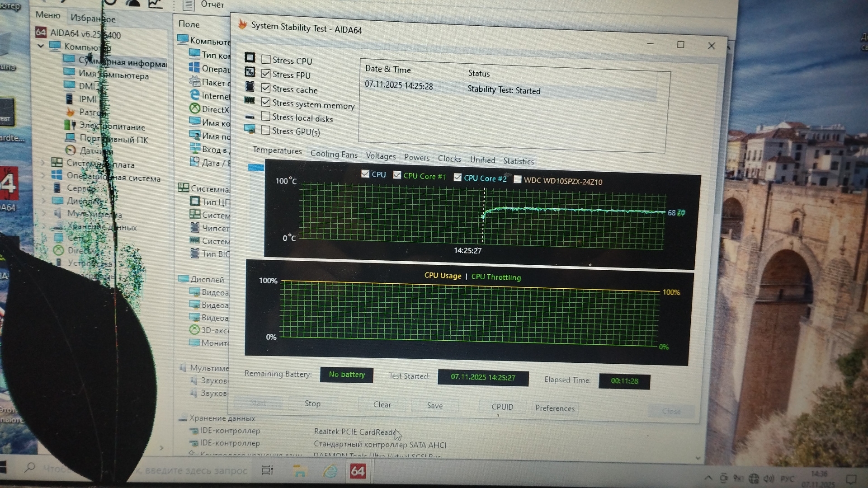Screen dimensions: 868x488
Task: Click the AIDA64 v6.25 root tree icon
Action: point(41,32)
